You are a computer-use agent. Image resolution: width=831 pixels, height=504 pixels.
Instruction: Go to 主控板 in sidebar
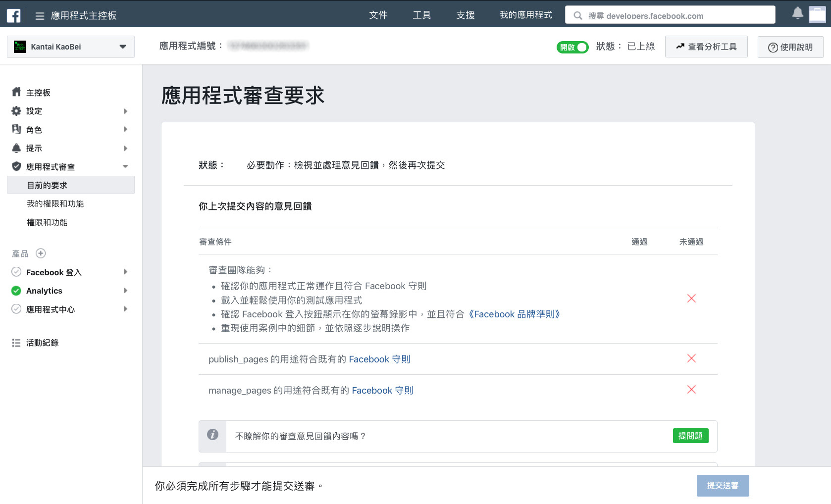[x=38, y=93]
